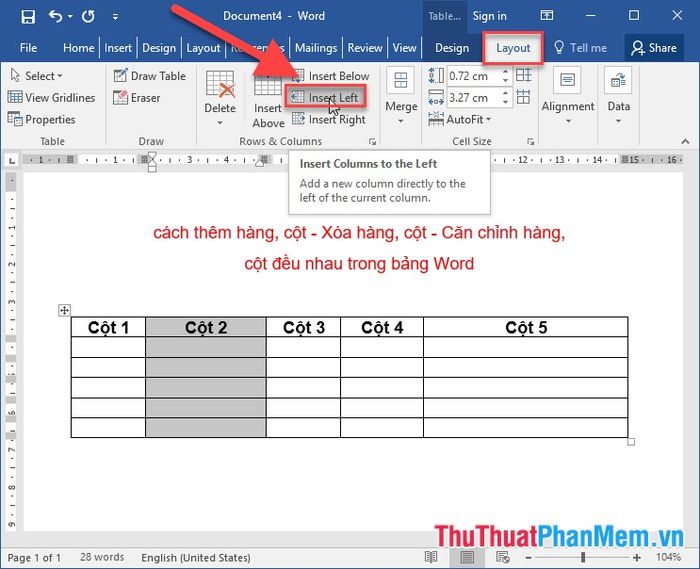Open the Customize Quick Access Toolbar dropdown
Screen dimensions: 700x569
point(115,17)
